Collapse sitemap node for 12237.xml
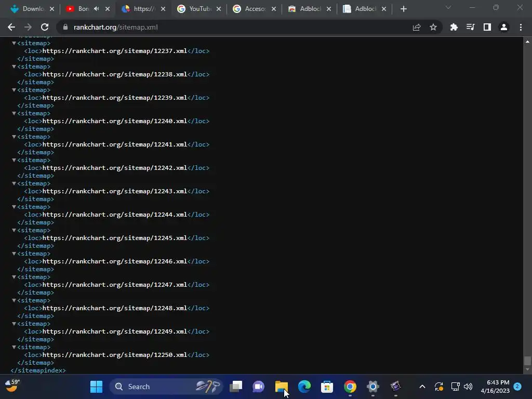This screenshot has width=532, height=399. tap(14, 43)
